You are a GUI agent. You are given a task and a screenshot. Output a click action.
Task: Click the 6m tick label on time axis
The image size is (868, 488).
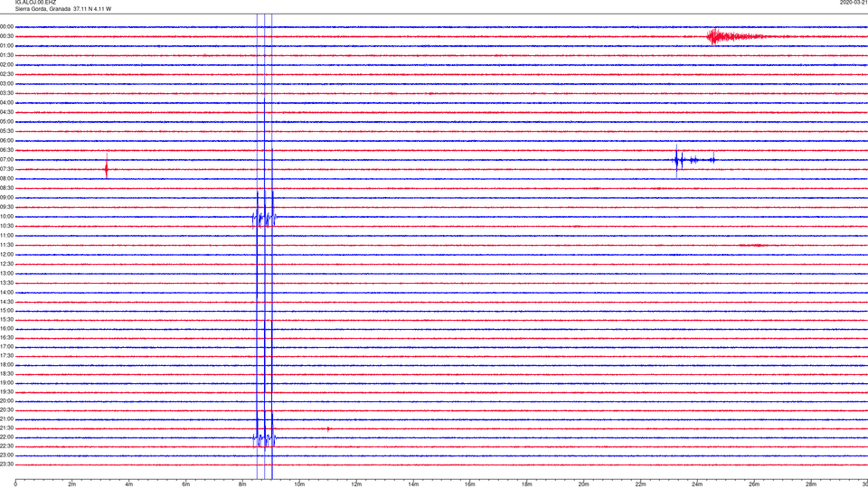[x=185, y=484]
